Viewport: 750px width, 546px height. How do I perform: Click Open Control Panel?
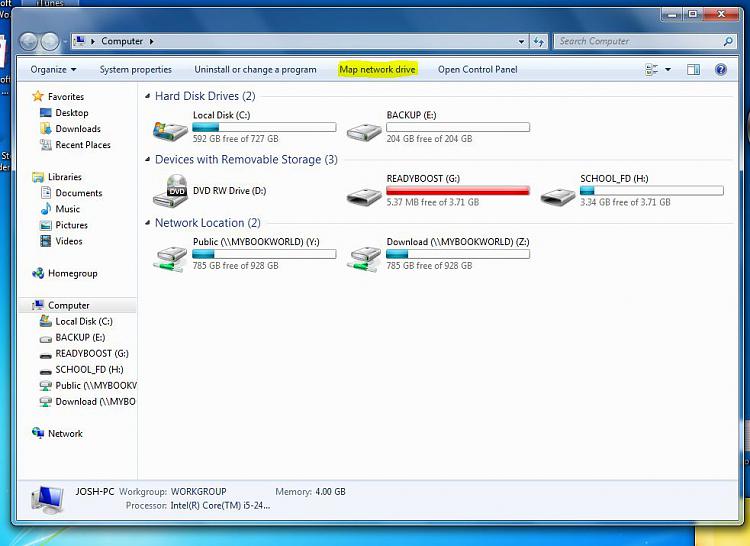(477, 69)
